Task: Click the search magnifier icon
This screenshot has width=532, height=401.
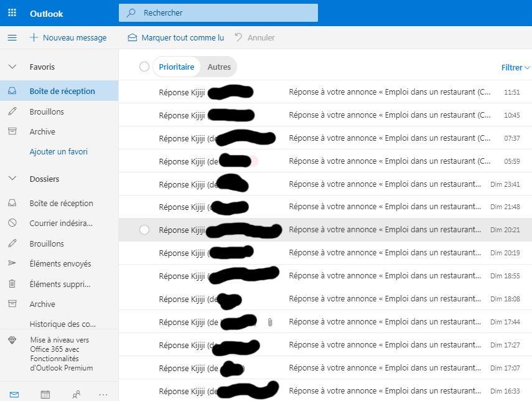Action: (131, 13)
